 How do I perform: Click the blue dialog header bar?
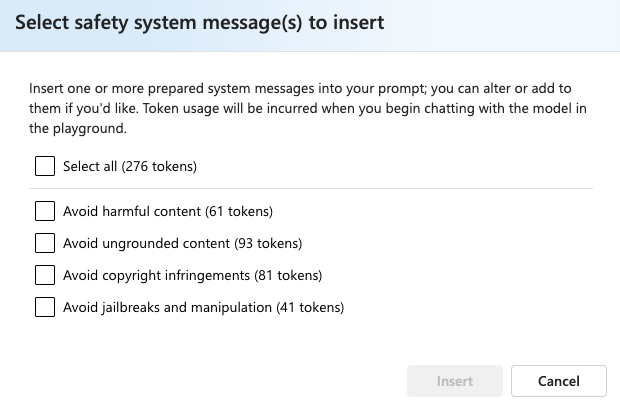click(500, 22)
